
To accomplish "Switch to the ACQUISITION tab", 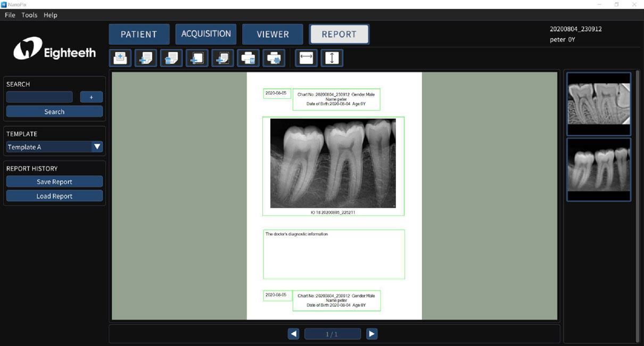I will tap(205, 34).
